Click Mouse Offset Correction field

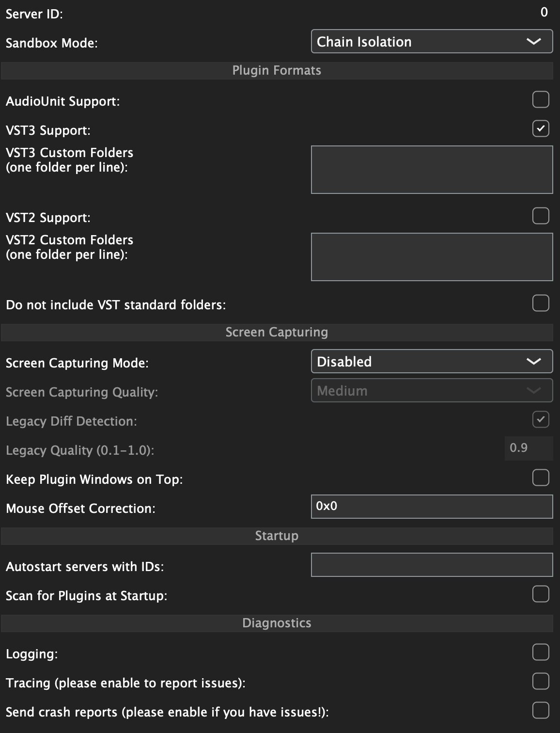(432, 507)
